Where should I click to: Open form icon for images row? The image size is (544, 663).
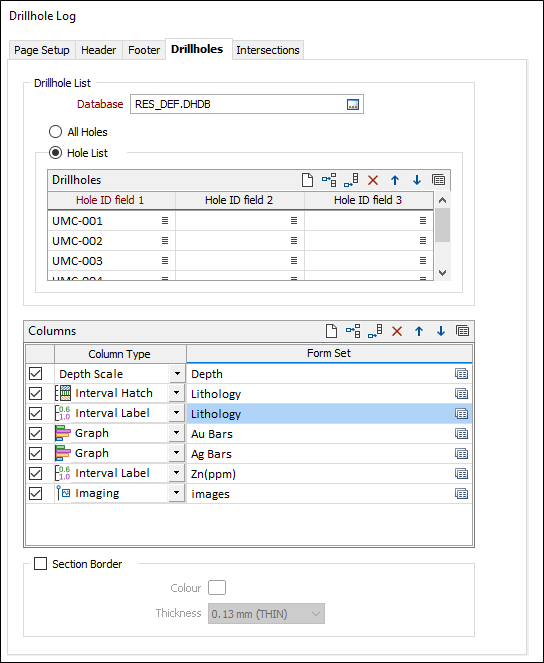point(462,494)
